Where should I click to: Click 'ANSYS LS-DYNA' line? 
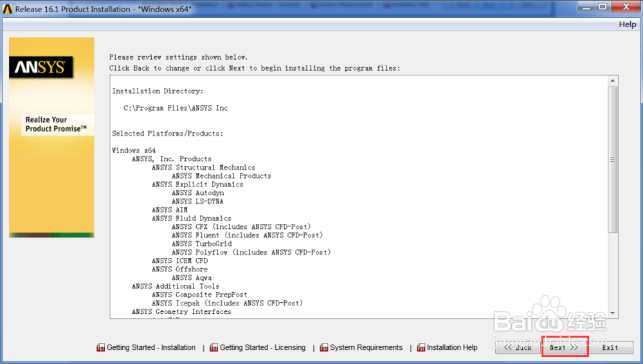click(x=197, y=201)
